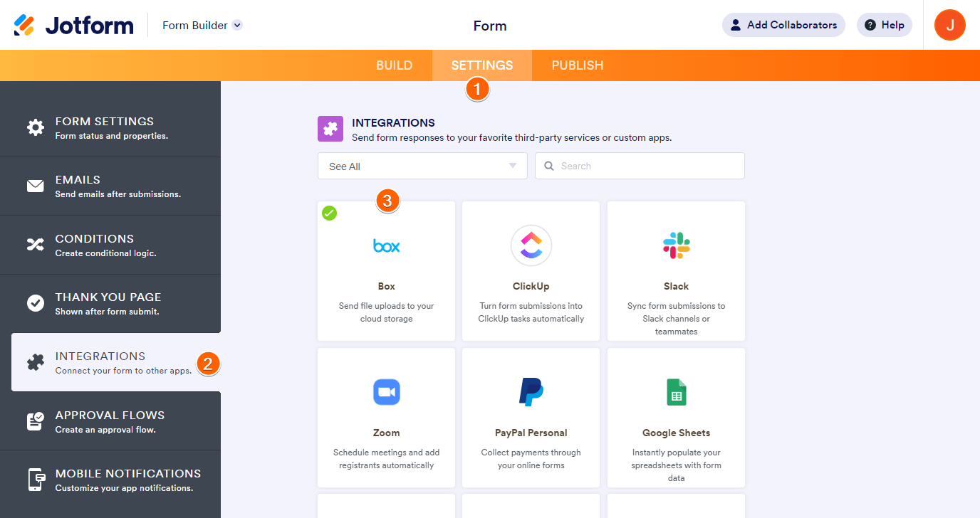Select the Box integration card
The height and width of the screenshot is (518, 980).
386,271
